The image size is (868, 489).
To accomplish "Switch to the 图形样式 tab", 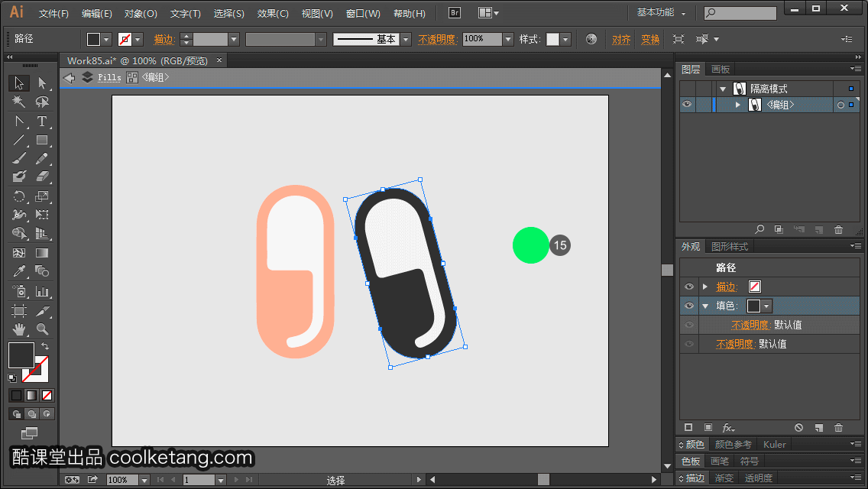I will coord(730,247).
